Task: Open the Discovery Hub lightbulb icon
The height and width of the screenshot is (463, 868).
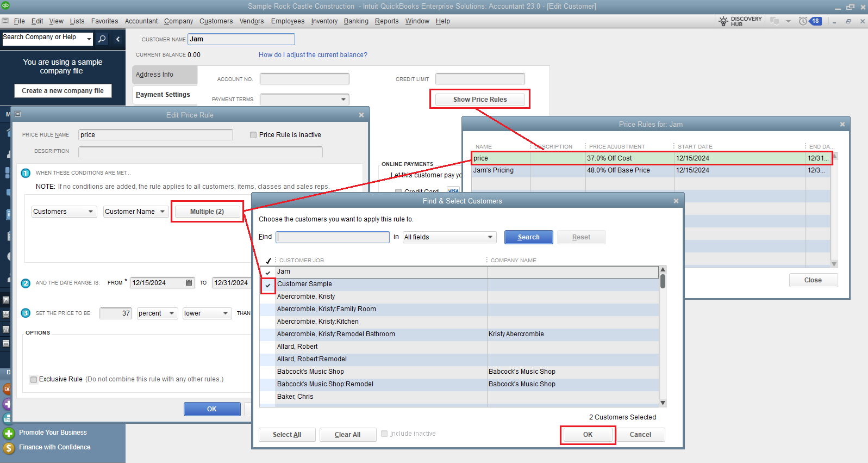Action: (723, 21)
